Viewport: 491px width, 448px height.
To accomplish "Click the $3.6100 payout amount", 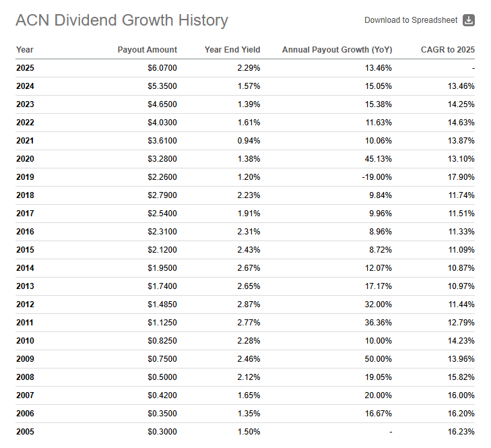I will pyautogui.click(x=162, y=141).
